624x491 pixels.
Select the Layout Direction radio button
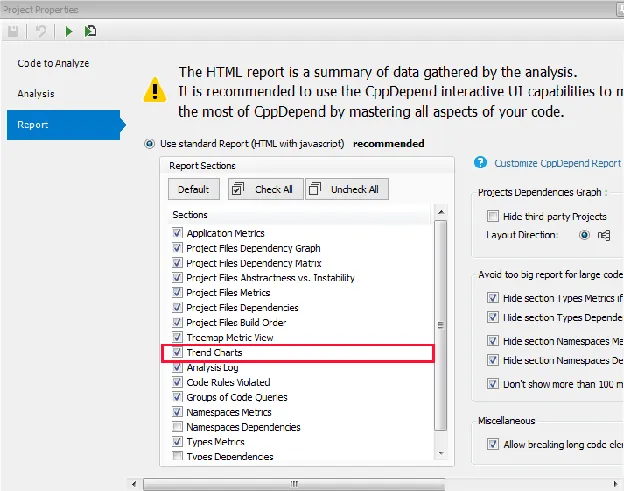click(584, 235)
